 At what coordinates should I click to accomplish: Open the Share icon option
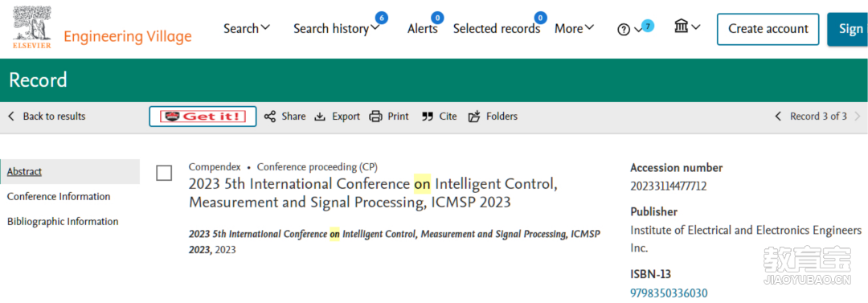click(x=269, y=117)
